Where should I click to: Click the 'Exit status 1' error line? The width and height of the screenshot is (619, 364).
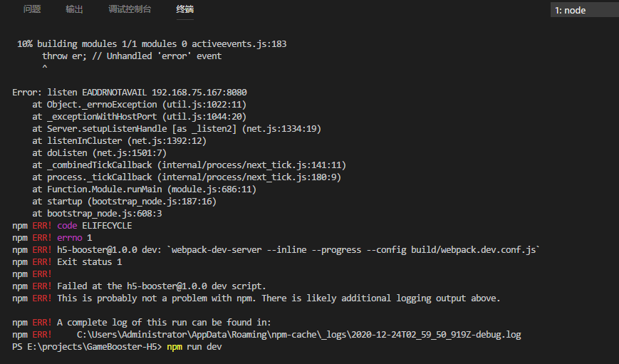click(x=90, y=262)
